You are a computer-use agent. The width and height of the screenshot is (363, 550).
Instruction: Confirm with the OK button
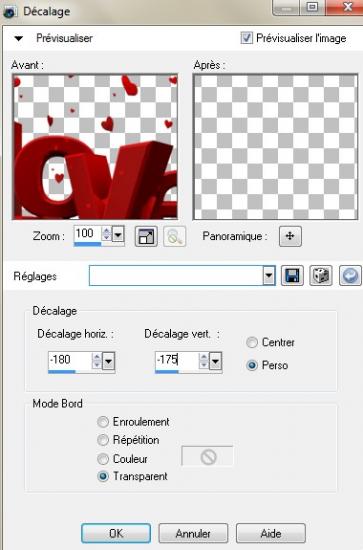[x=116, y=534]
